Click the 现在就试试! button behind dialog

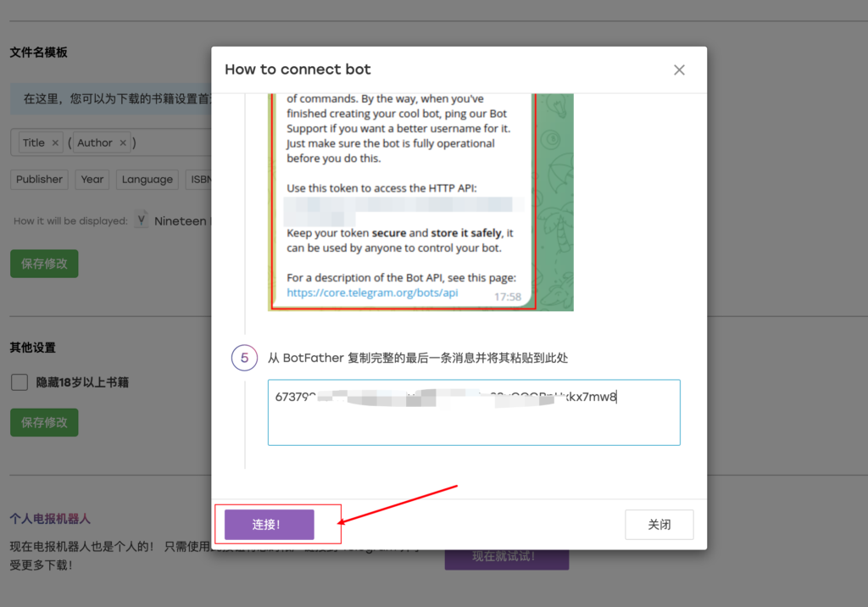coord(506,558)
